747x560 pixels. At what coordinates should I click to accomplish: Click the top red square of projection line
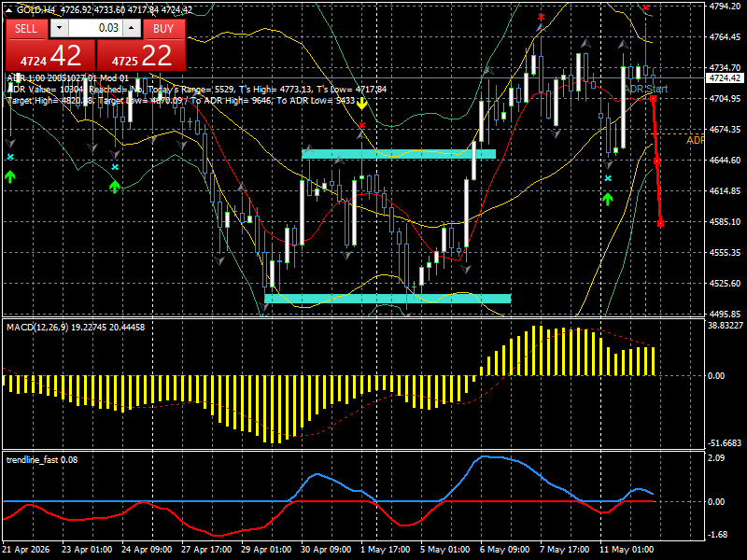click(x=653, y=99)
